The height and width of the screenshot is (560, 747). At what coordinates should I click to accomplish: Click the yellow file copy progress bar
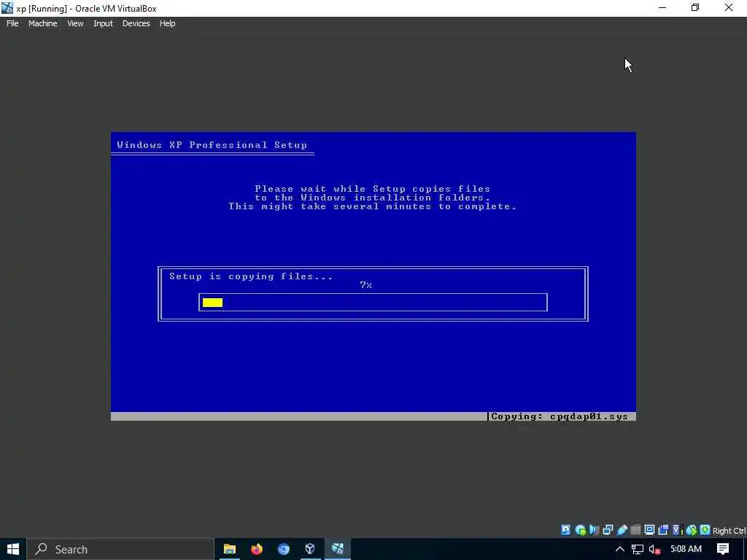pos(212,303)
